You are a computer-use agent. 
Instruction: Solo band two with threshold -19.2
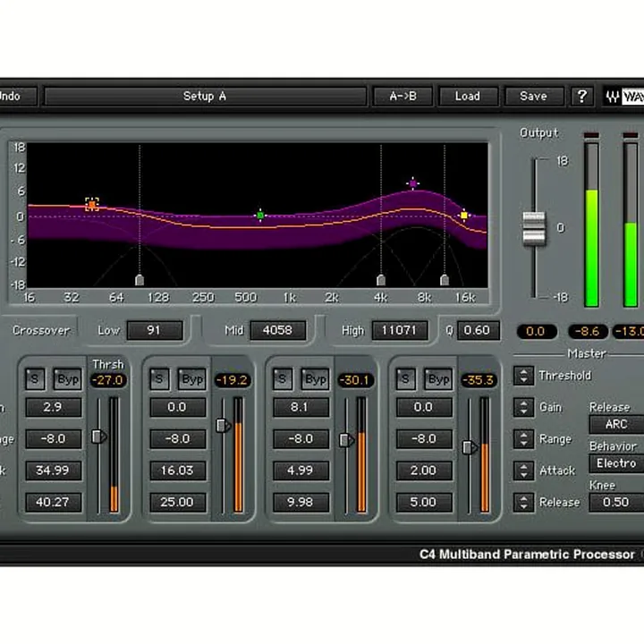159,378
